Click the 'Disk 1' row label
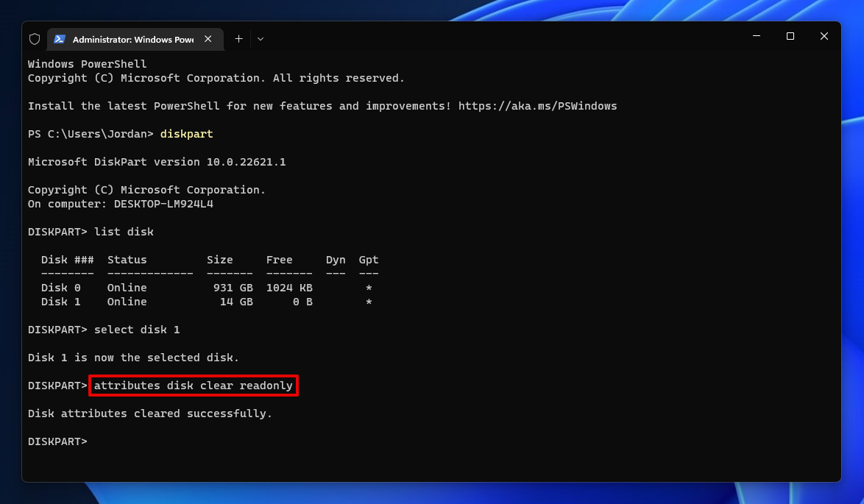This screenshot has width=864, height=504. 60,302
